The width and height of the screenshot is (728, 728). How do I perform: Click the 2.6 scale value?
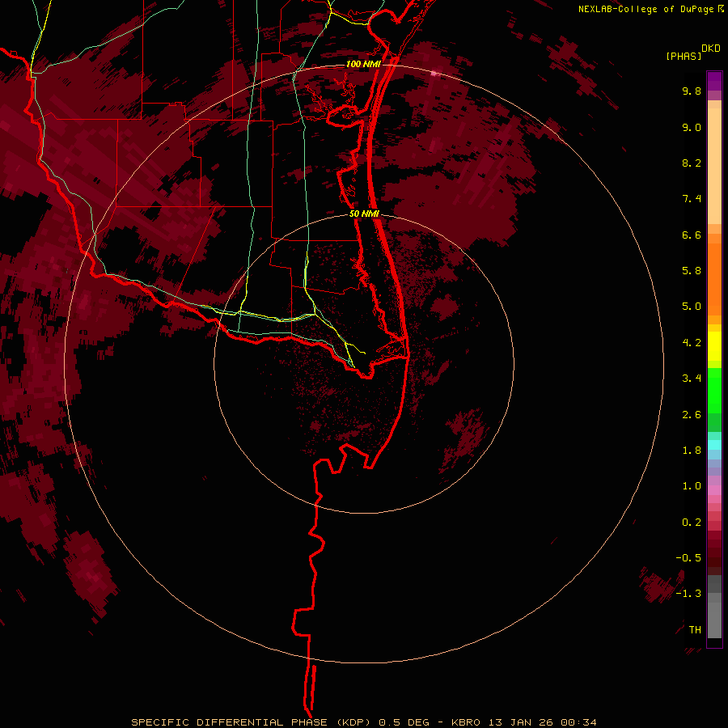coord(692,415)
